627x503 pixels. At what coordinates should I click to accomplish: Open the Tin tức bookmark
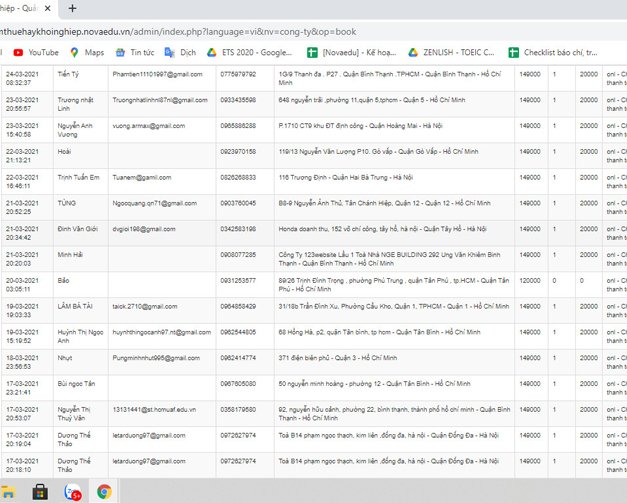click(x=134, y=52)
